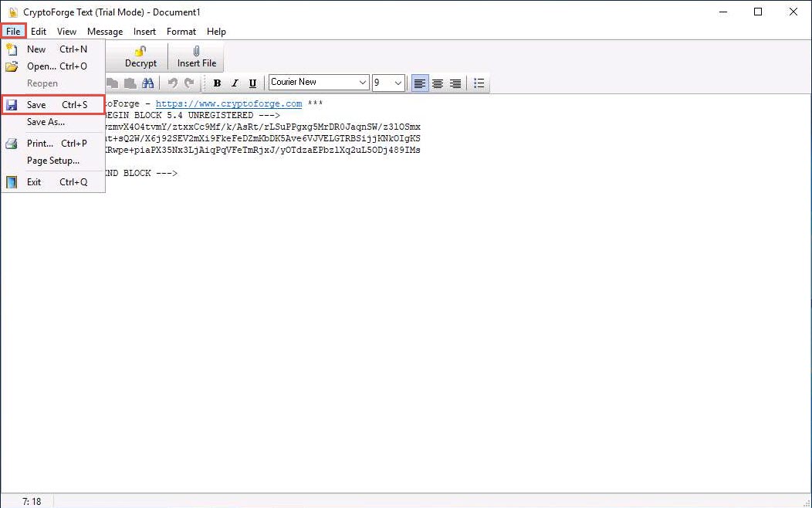Choose Page Setup... menu entry
812x508 pixels.
coord(52,161)
